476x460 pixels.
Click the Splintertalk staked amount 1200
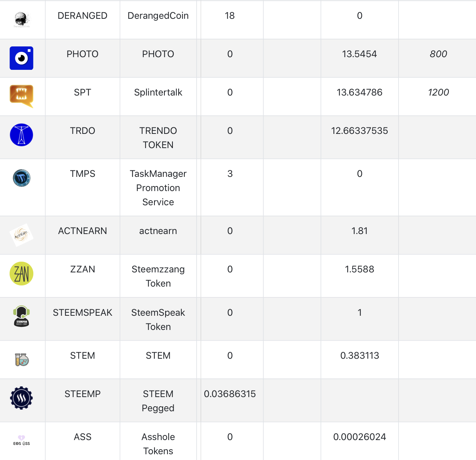438,92
